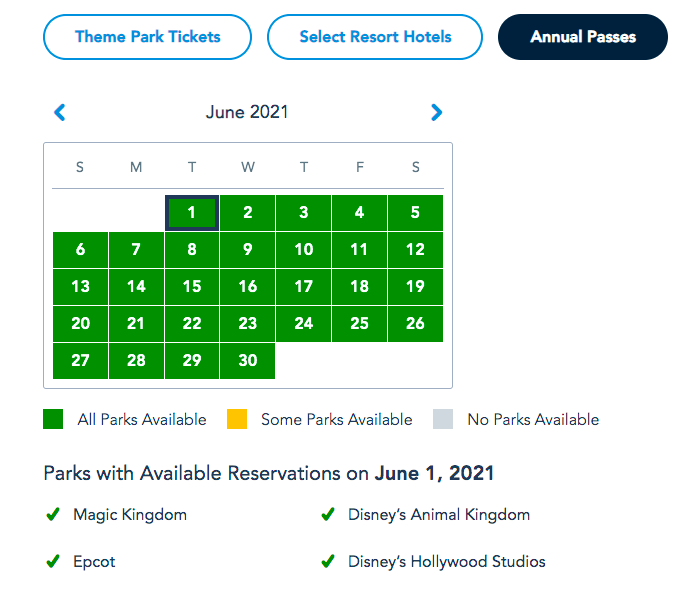Choose June 24 date cell
This screenshot has height=592, width=685.
pos(304,324)
